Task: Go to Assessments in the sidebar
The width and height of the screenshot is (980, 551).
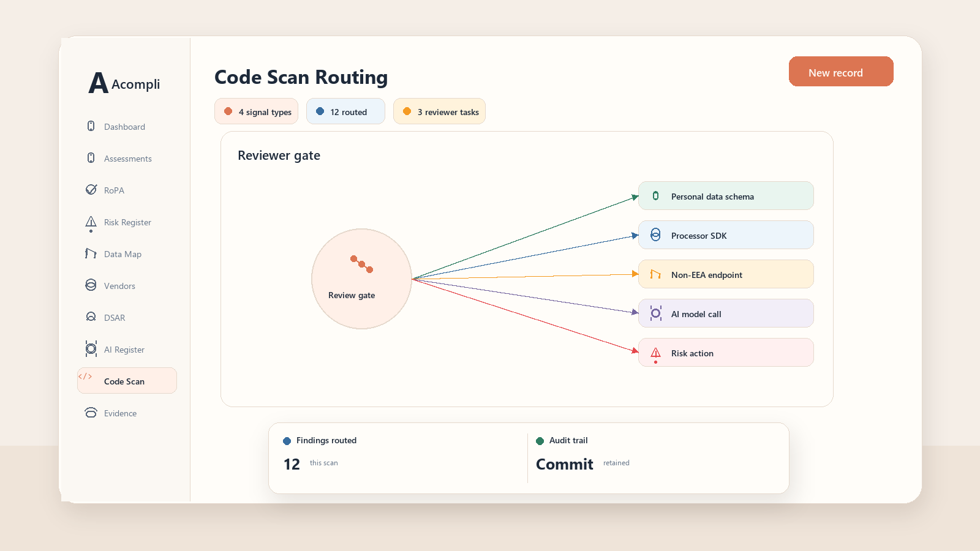Action: tap(127, 159)
